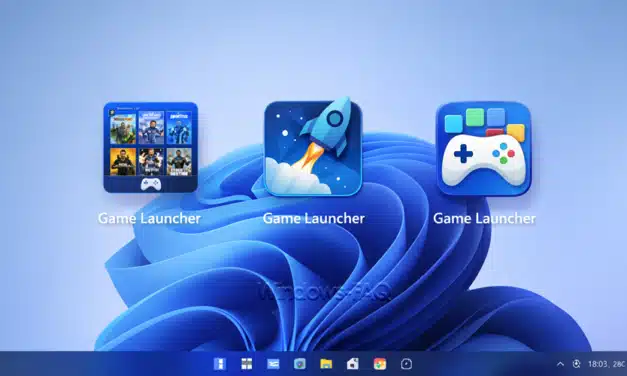Open File Explorer yellow folder in taskbar

(326, 364)
